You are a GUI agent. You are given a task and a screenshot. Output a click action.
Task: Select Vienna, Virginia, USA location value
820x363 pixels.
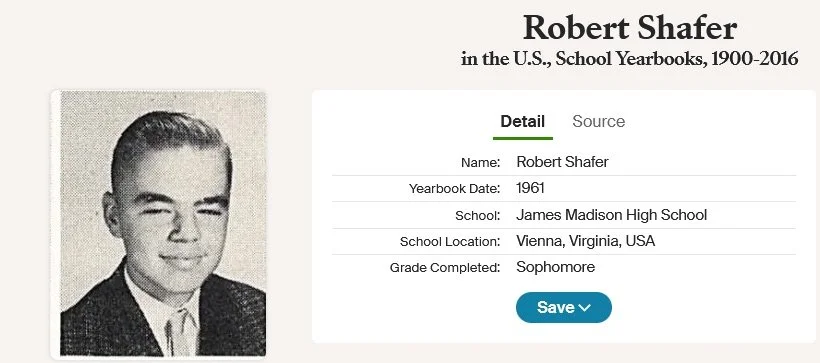[585, 241]
